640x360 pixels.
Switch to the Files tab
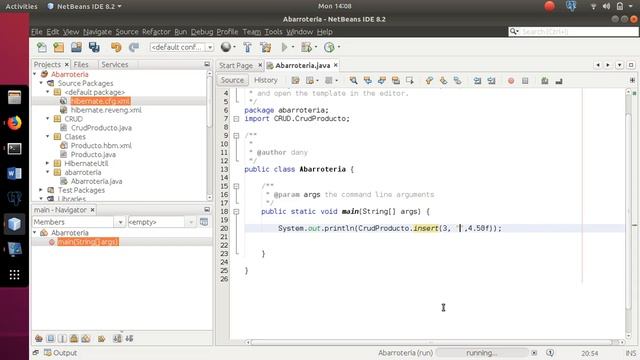click(x=81, y=64)
